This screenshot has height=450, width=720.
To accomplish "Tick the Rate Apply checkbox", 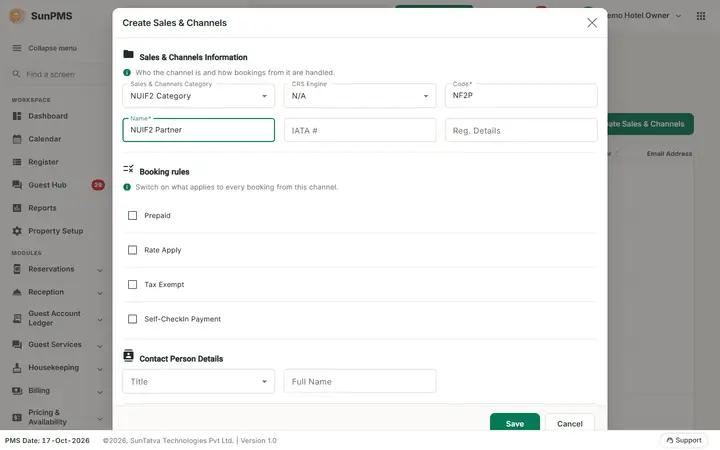I will [132, 250].
